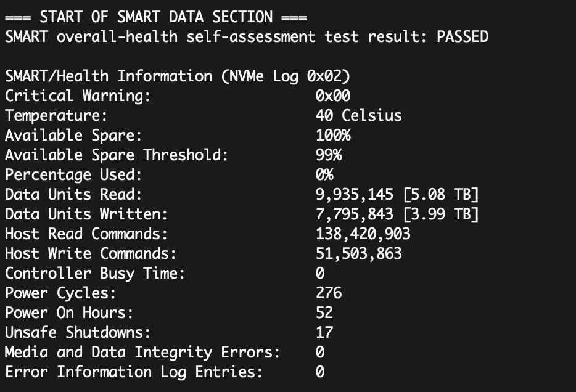The image size is (576, 392).
Task: Click the SMART/Health Information heading line
Action: coord(178,76)
